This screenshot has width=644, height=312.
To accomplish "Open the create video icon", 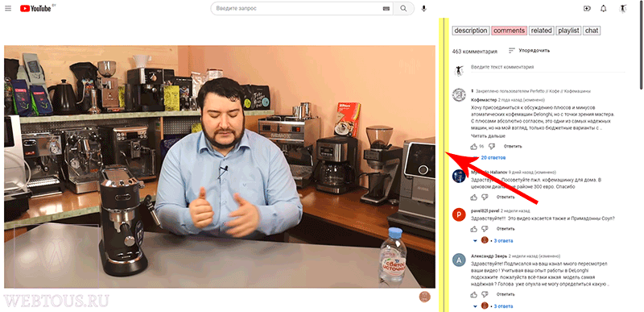I will (x=587, y=8).
